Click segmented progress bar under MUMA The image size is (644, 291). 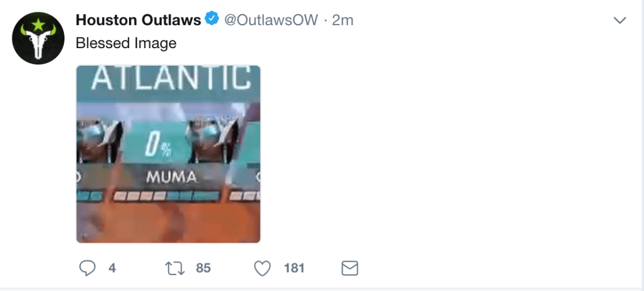166,197
